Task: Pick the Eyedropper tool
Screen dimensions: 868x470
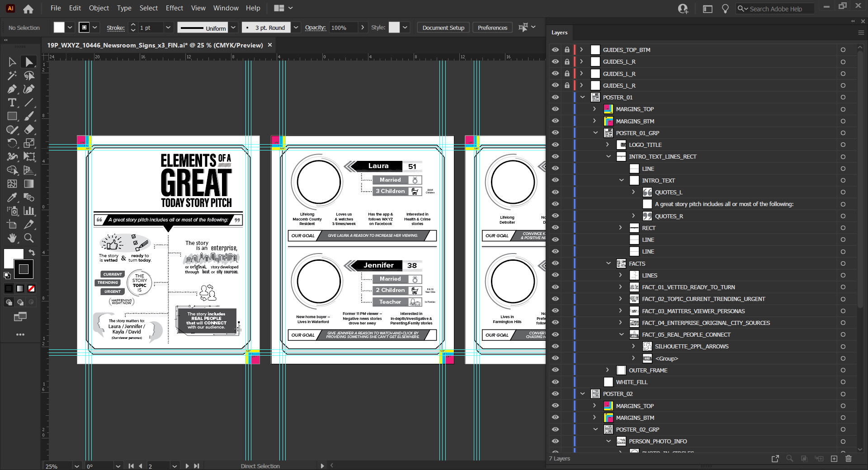Action: pos(12,197)
